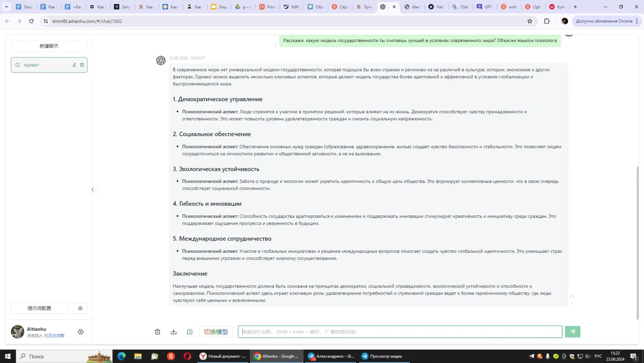Open Chrome menu on the update notice
Viewport: 644px width, 363px height.
tap(637, 21)
